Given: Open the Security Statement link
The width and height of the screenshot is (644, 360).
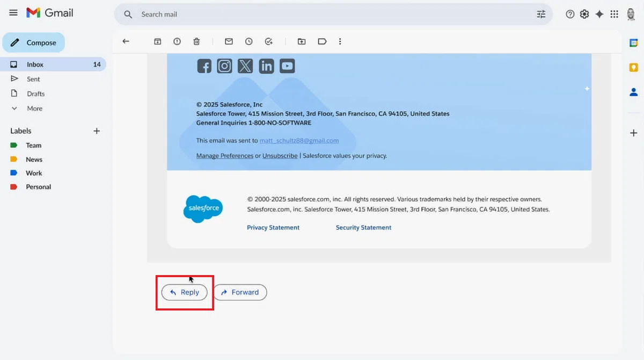Looking at the screenshot, I should click(363, 228).
